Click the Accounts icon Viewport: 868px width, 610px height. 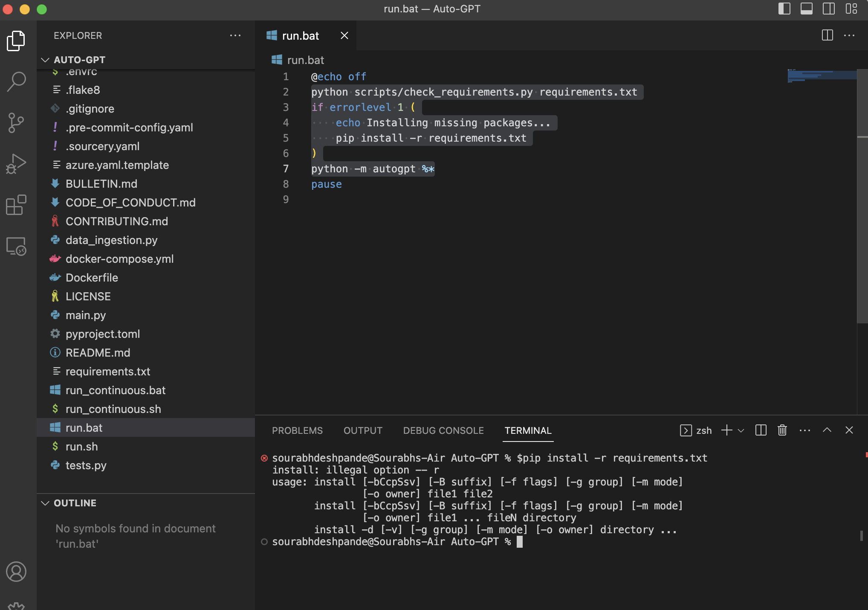tap(16, 572)
